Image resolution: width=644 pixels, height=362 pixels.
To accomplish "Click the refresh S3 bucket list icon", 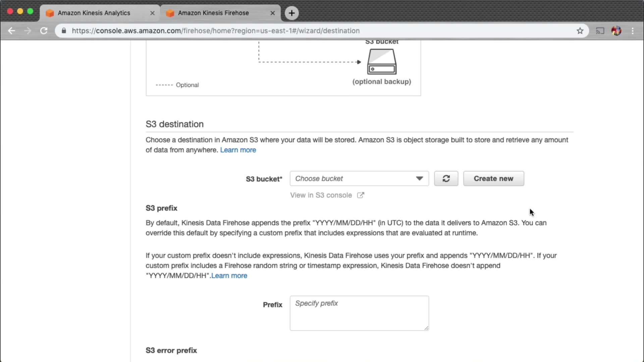I will click(x=446, y=179).
